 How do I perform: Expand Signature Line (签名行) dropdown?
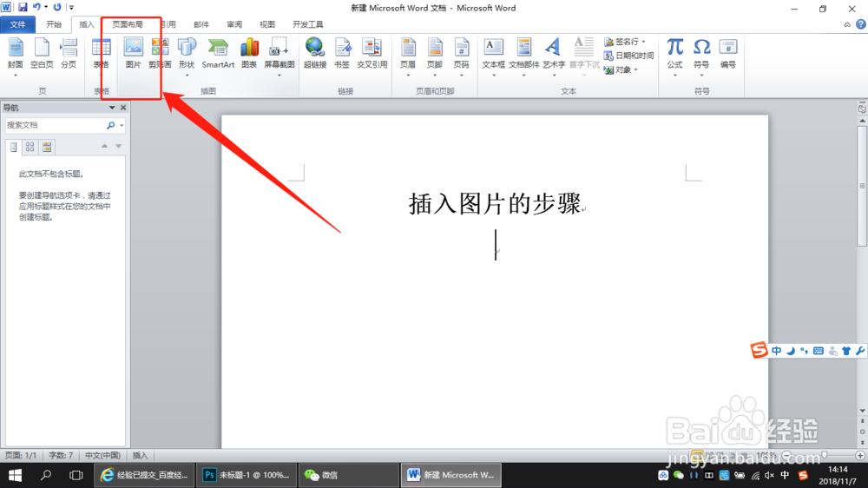coord(643,42)
